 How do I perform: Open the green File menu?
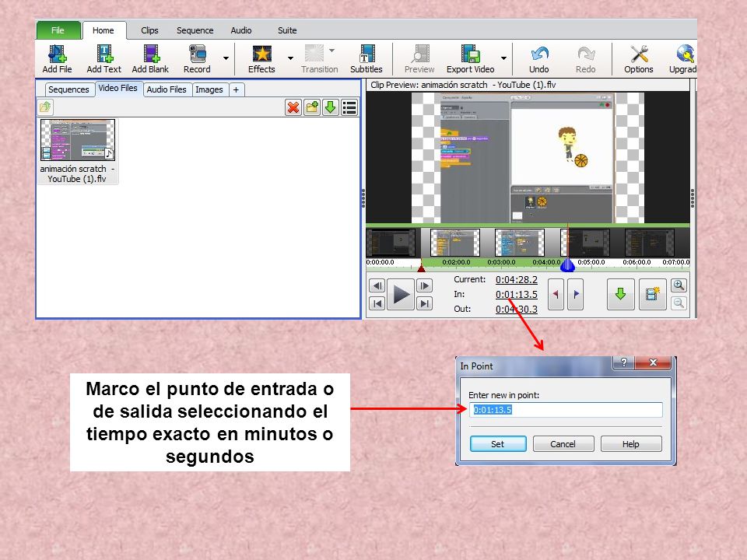[58, 30]
